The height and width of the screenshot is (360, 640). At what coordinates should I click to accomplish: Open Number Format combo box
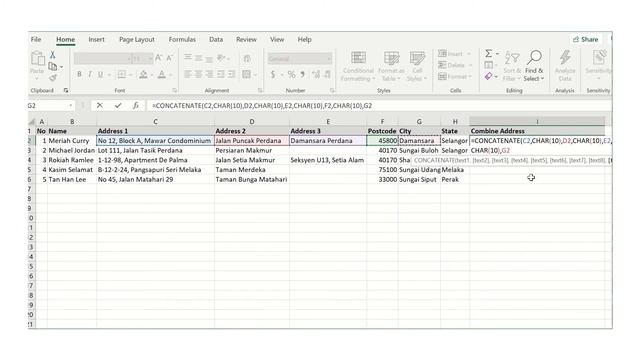coord(300,59)
